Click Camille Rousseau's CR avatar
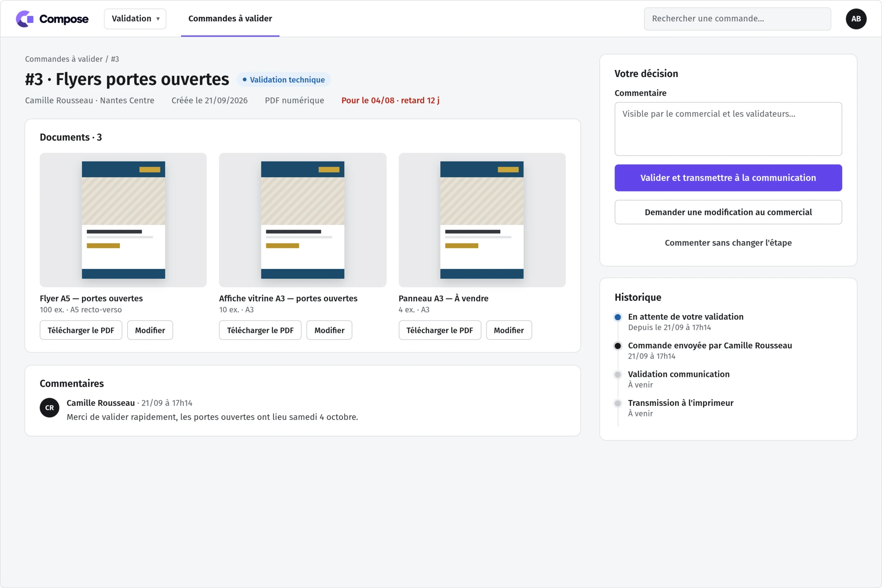This screenshot has height=588, width=882. click(49, 407)
